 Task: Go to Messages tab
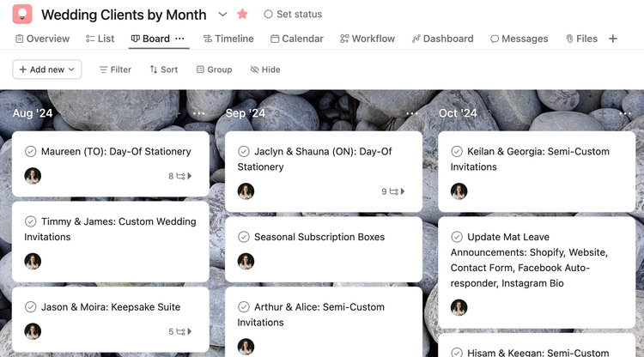(519, 39)
